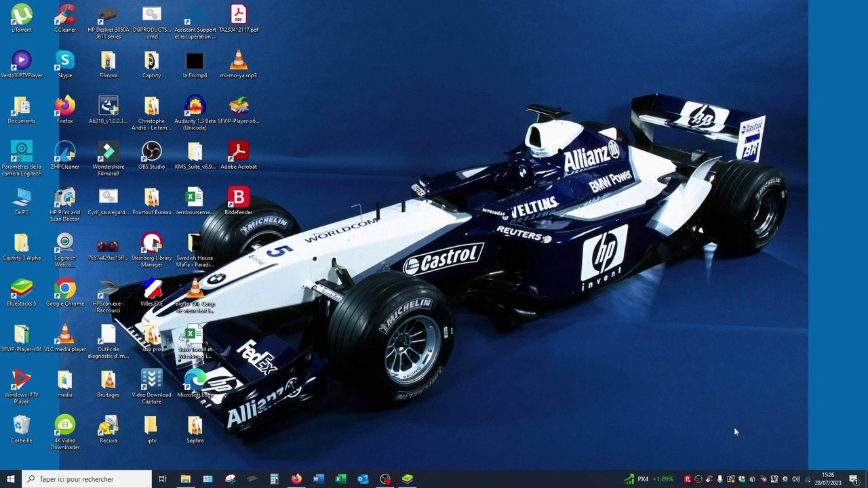This screenshot has width=868, height=488.
Task: Open Windows Security tray icon
Action: click(742, 479)
